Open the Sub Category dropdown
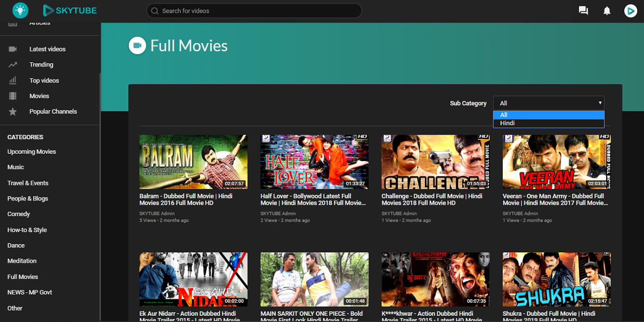Image resolution: width=644 pixels, height=322 pixels. click(x=548, y=103)
